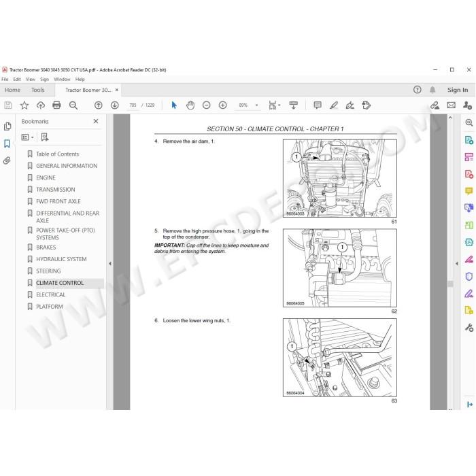Open the Page Thumbnails panel
The width and height of the screenshot is (476, 476).
(x=7, y=126)
